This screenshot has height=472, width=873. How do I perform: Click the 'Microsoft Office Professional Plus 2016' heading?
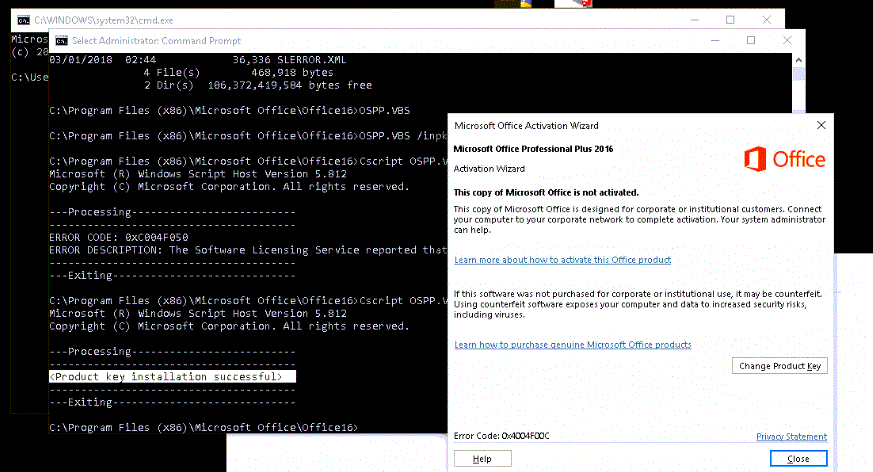(x=533, y=149)
